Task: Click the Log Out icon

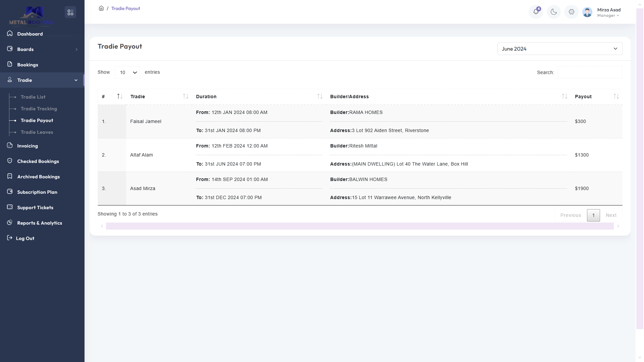Action: point(10,238)
